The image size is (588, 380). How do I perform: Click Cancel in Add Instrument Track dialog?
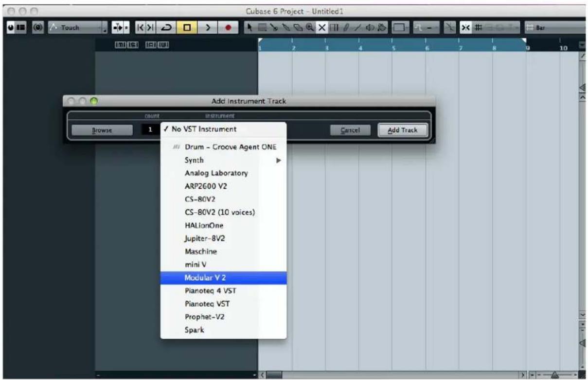tap(350, 130)
